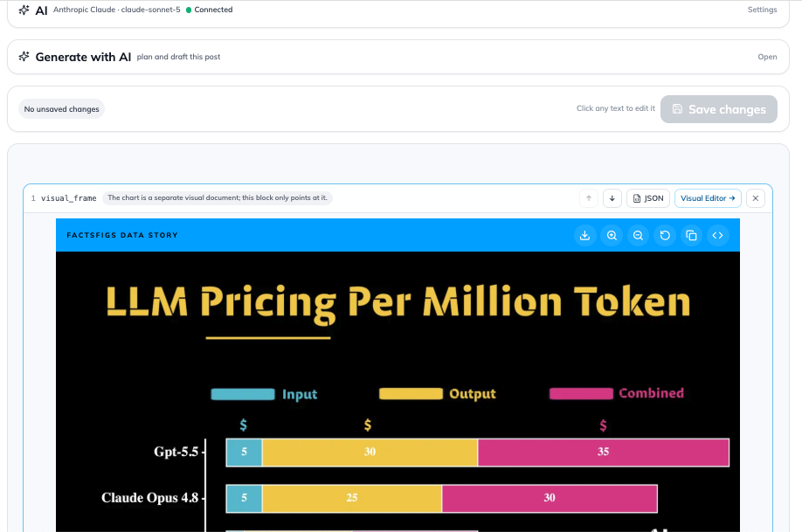Open AI Settings link

(762, 10)
